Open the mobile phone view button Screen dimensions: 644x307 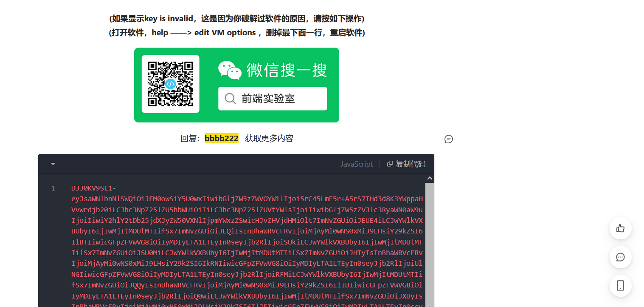(620, 285)
